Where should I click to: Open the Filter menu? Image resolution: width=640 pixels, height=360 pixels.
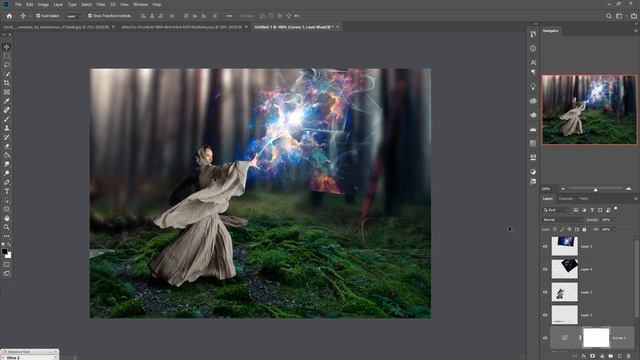point(101,4)
